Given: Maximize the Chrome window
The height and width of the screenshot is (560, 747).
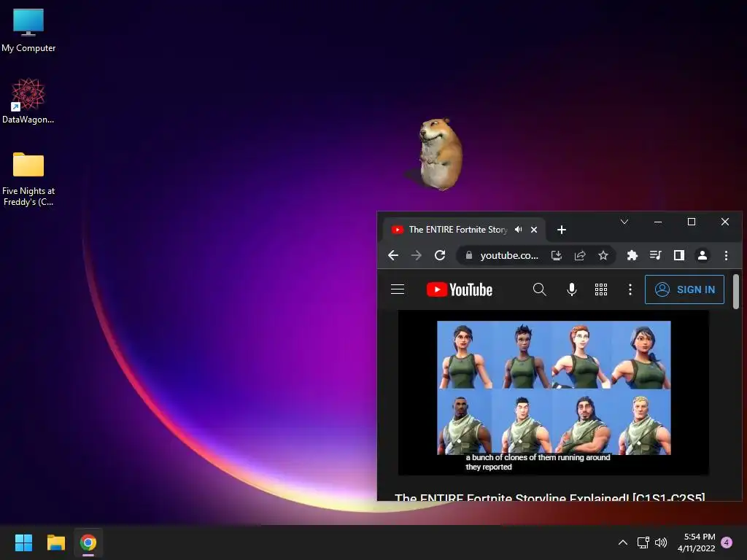Looking at the screenshot, I should 692,222.
